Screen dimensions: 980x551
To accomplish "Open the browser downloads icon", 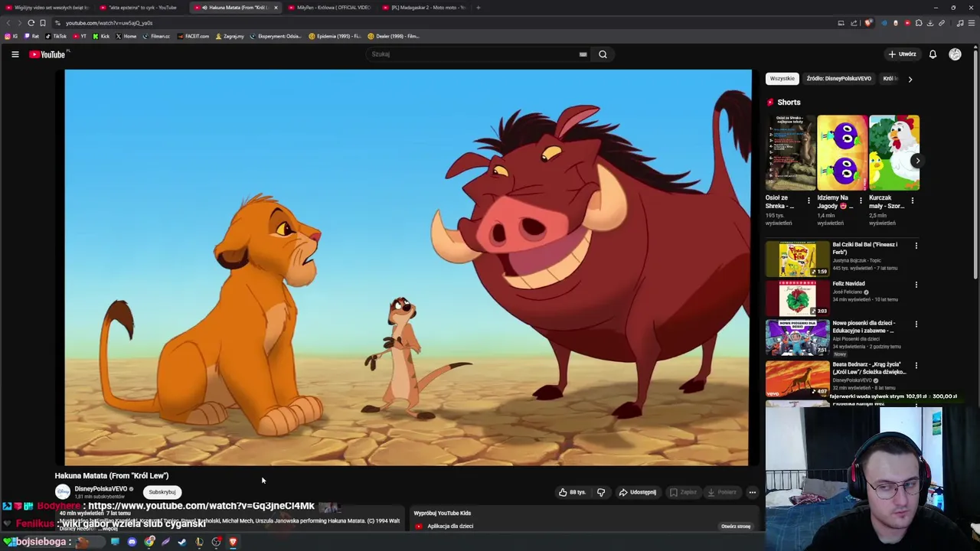I will point(930,23).
